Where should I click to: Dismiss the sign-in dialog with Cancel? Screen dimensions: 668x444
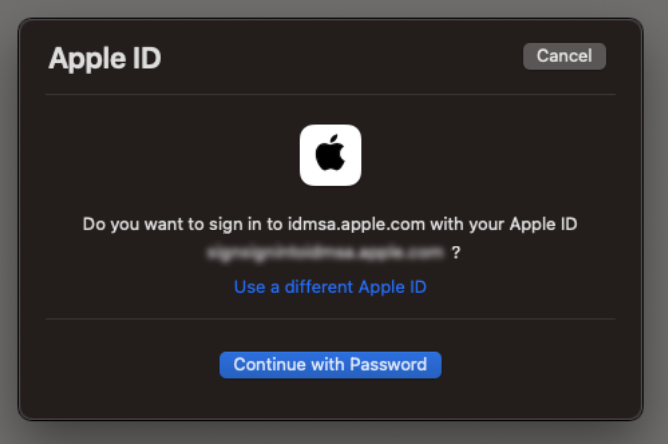click(564, 56)
